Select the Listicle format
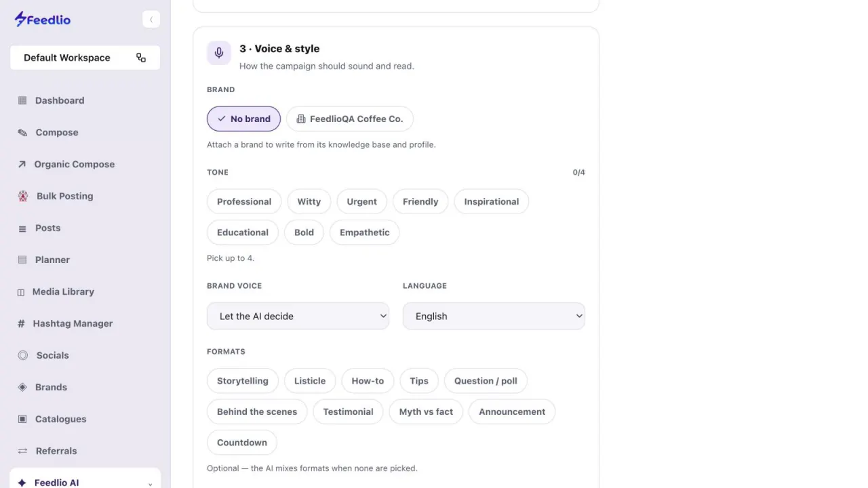This screenshot has width=868, height=488. pos(310,381)
